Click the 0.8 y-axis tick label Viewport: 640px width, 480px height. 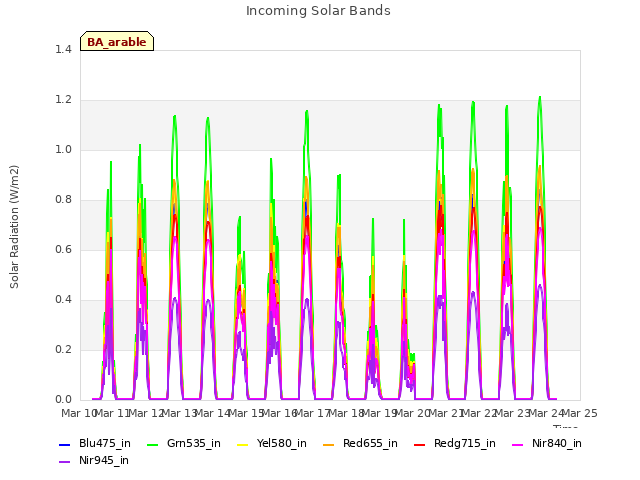coord(63,200)
